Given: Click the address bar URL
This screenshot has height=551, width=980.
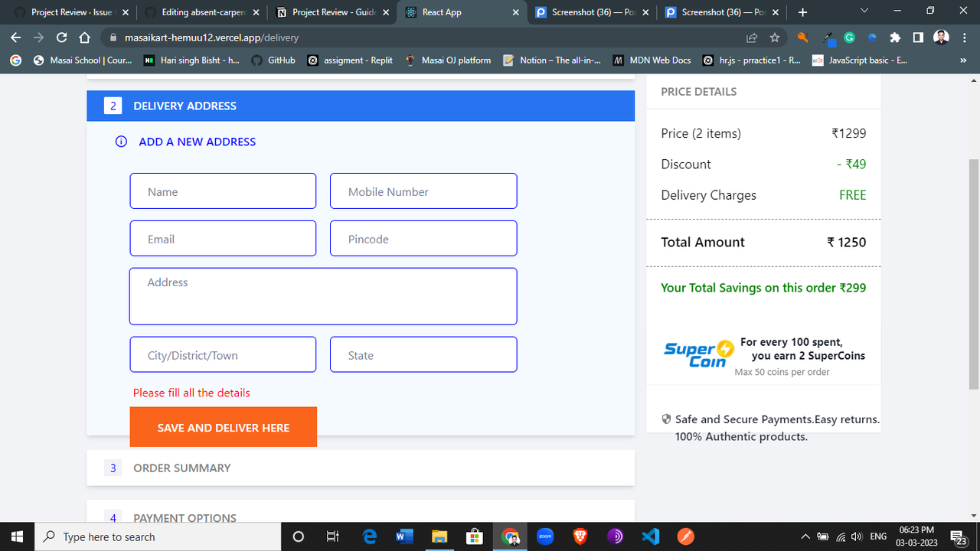Looking at the screenshot, I should 211,37.
